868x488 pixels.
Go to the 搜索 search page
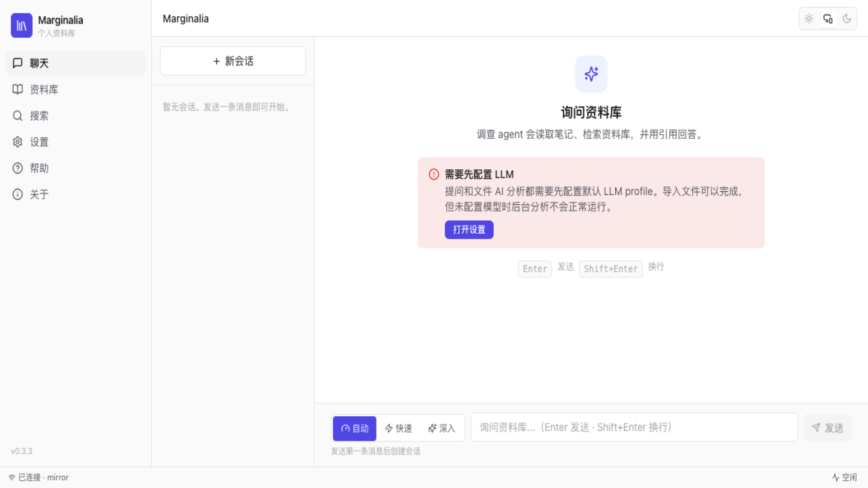[x=75, y=116]
